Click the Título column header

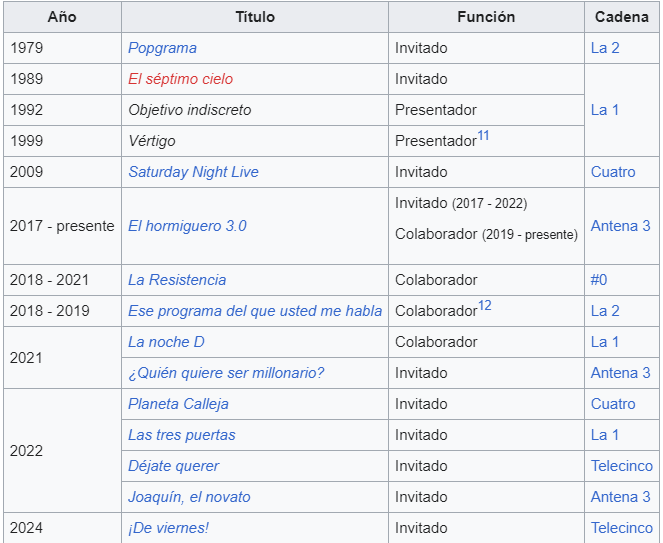255,17
